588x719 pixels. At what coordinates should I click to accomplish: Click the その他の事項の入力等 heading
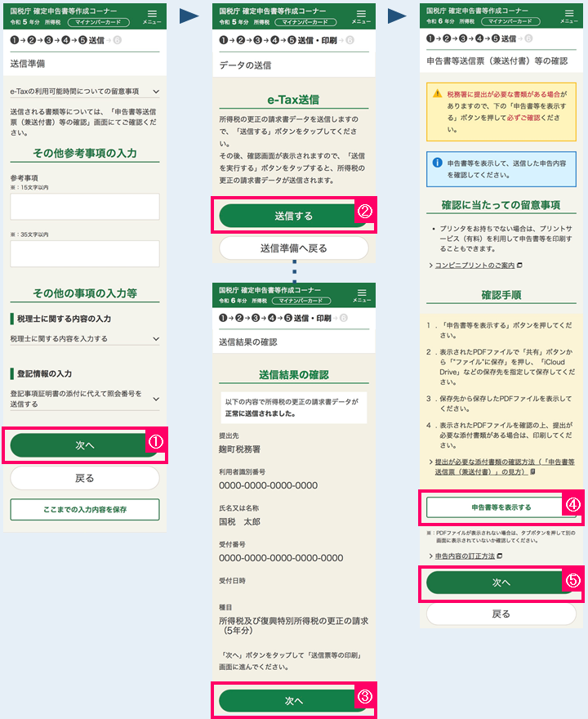85,293
